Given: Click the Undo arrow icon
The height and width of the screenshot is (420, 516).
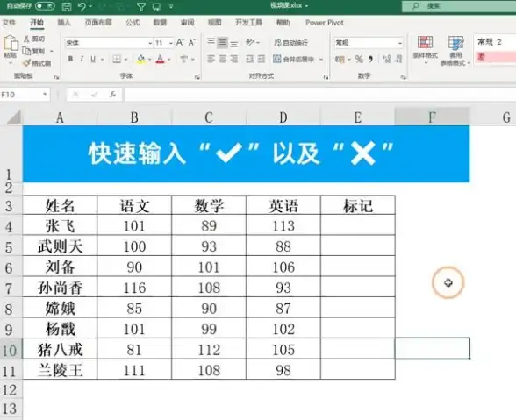Looking at the screenshot, I should (82, 6).
